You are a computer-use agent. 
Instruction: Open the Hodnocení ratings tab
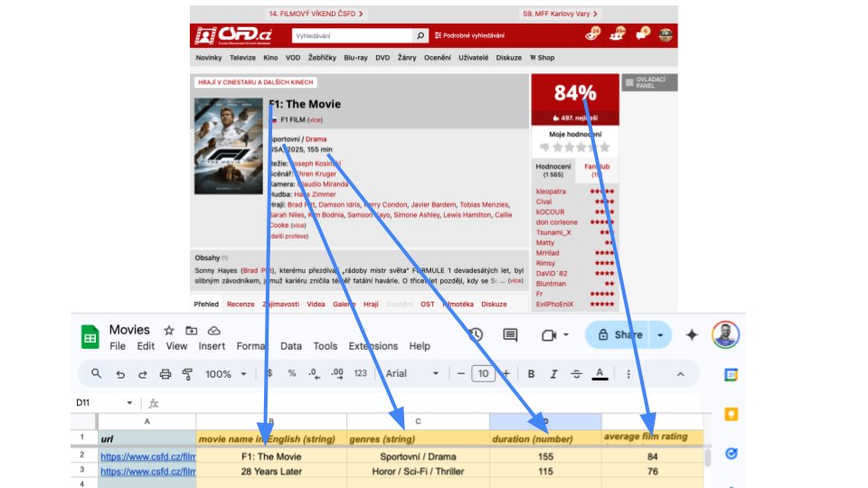point(553,170)
